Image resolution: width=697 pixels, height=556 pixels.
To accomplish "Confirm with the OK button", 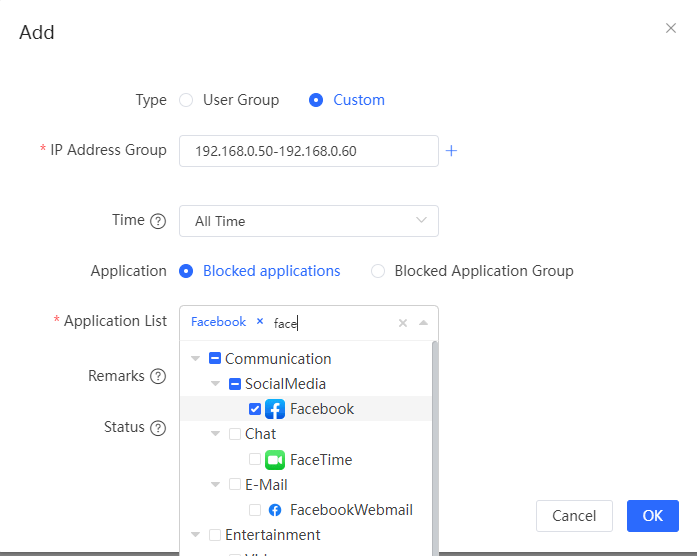I will coord(653,516).
